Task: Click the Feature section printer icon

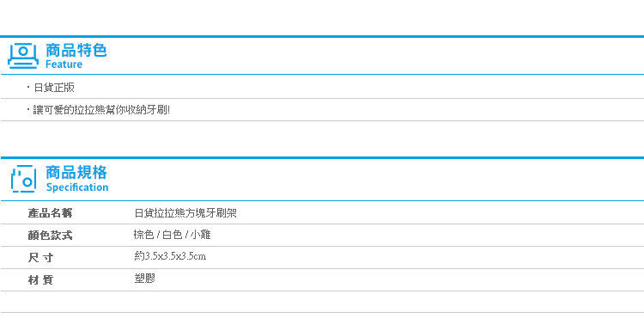Action: click(x=23, y=56)
